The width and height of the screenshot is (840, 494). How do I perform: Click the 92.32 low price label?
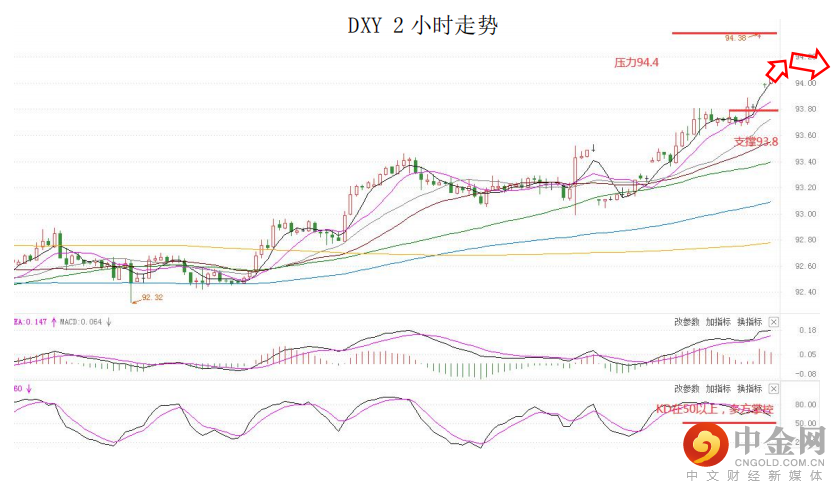[x=152, y=297]
